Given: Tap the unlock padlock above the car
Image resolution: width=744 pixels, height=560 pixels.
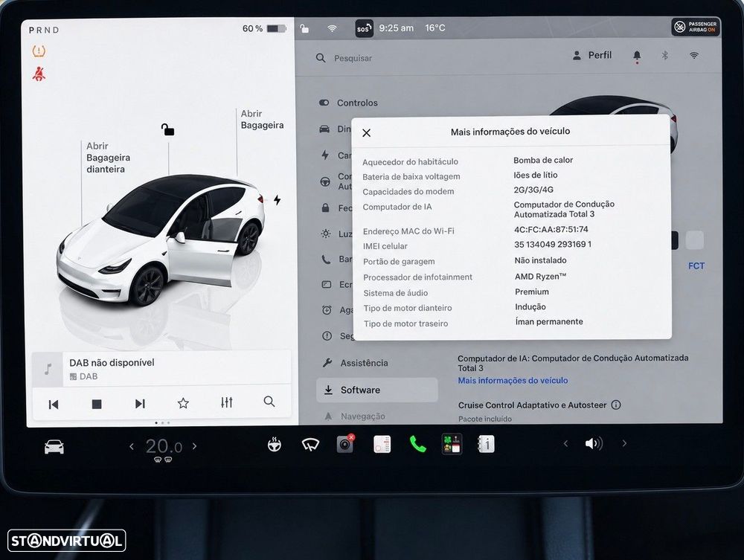Looking at the screenshot, I should pyautogui.click(x=167, y=129).
